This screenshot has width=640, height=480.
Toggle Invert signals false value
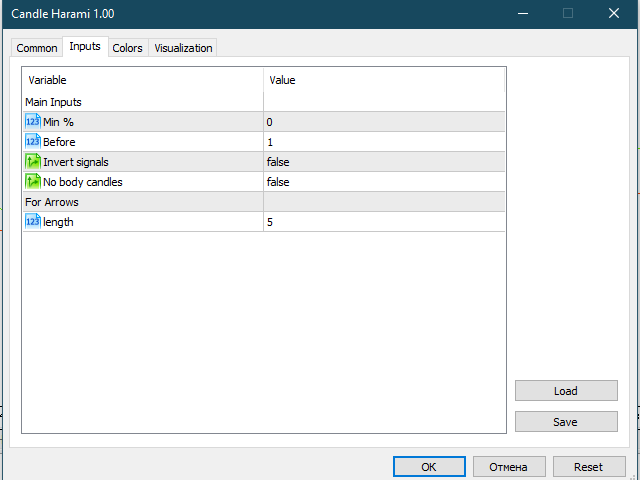tap(384, 162)
